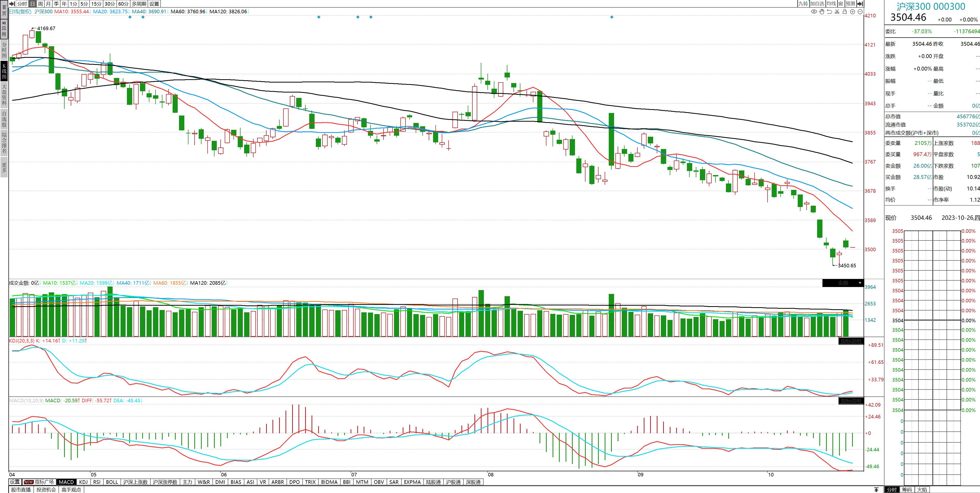This screenshot has height=493, width=980.
Task: Open 多周期 multi-period selector
Action: coord(139,3)
